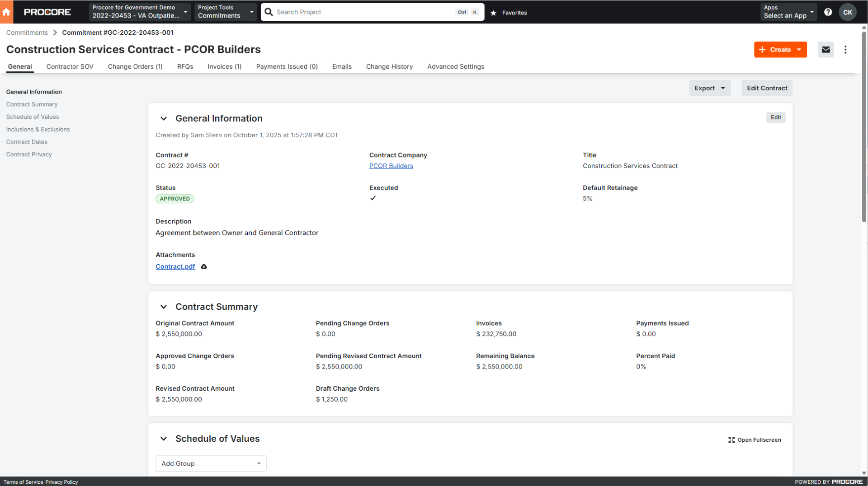Open the PCOR Builders company link
Viewport: 868px width, 486px height.
point(391,166)
